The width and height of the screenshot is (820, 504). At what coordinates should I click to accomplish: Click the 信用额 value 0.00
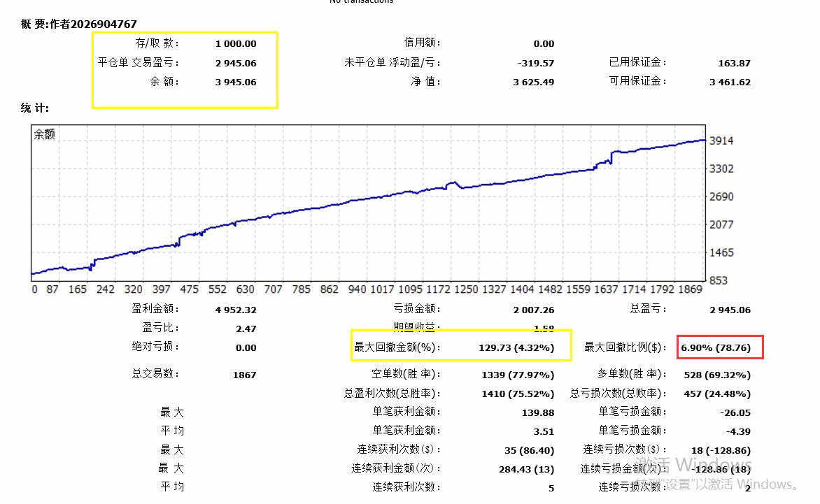click(x=543, y=44)
